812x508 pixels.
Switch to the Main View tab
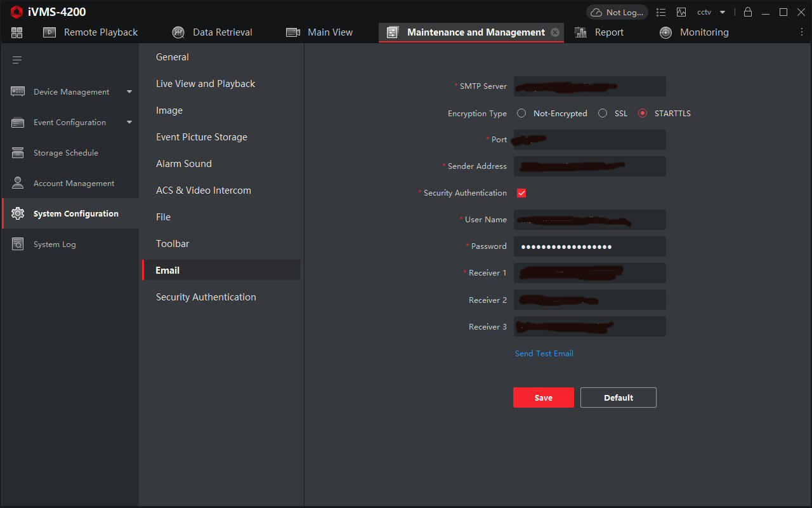329,32
